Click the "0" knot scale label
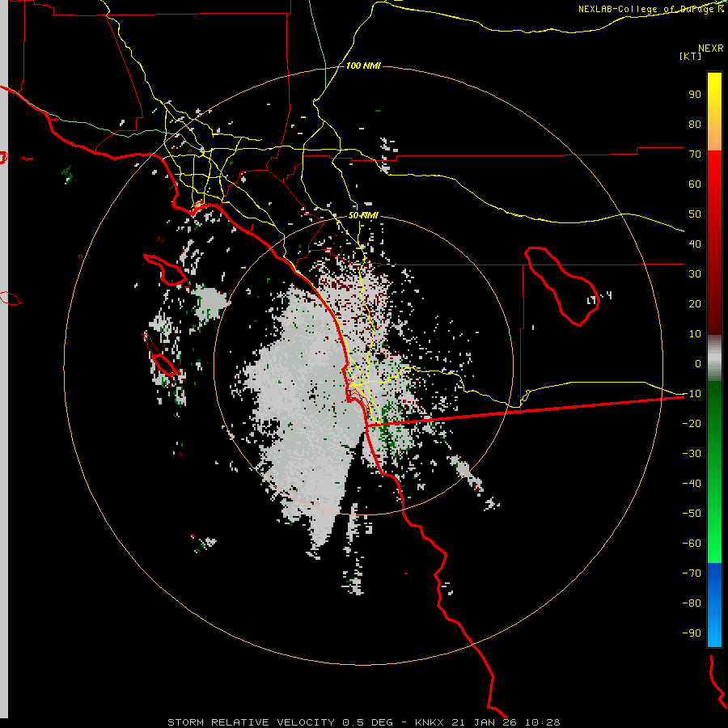Viewport: 728px width, 728px height. pyautogui.click(x=698, y=363)
